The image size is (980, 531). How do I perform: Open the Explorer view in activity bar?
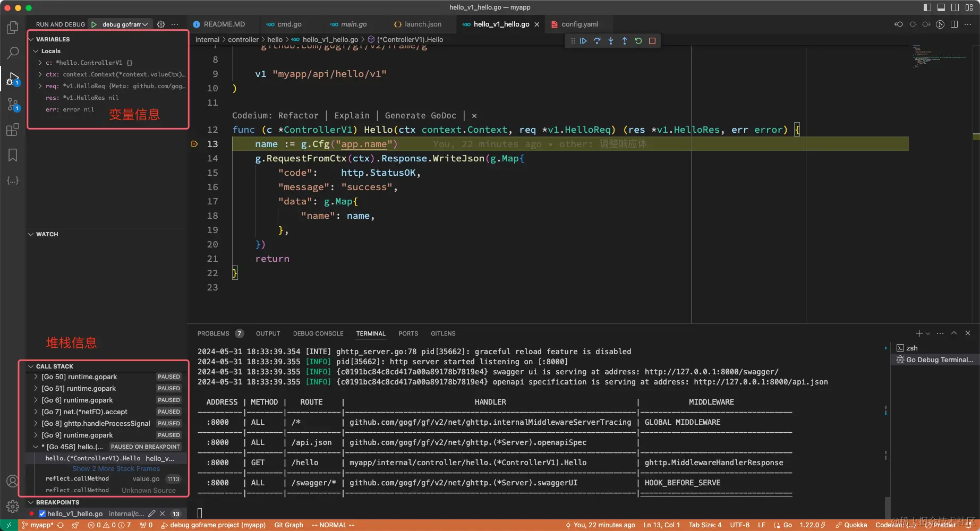tap(13, 27)
